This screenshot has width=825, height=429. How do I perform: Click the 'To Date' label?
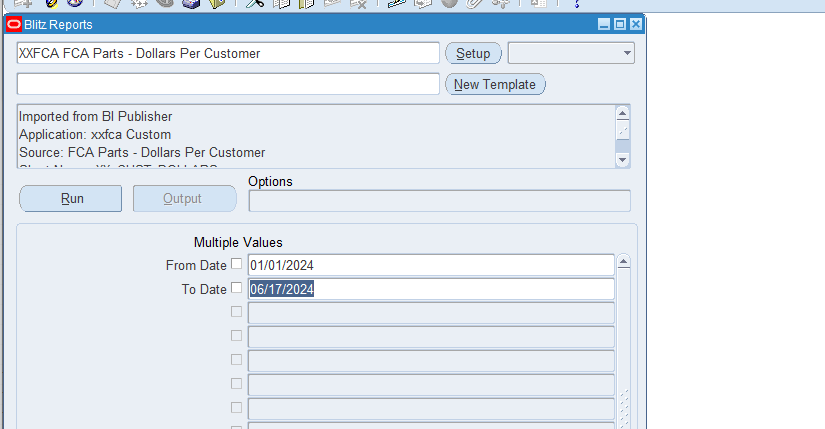[x=204, y=289]
